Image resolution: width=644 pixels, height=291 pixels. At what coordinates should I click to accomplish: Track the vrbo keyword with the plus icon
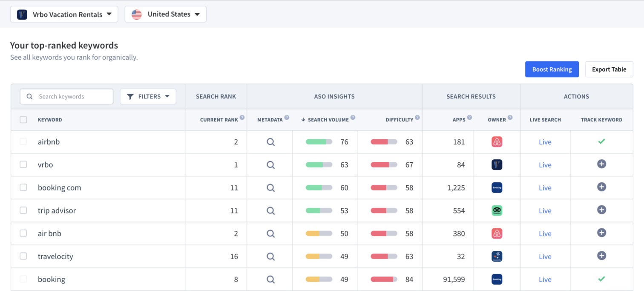pyautogui.click(x=601, y=164)
